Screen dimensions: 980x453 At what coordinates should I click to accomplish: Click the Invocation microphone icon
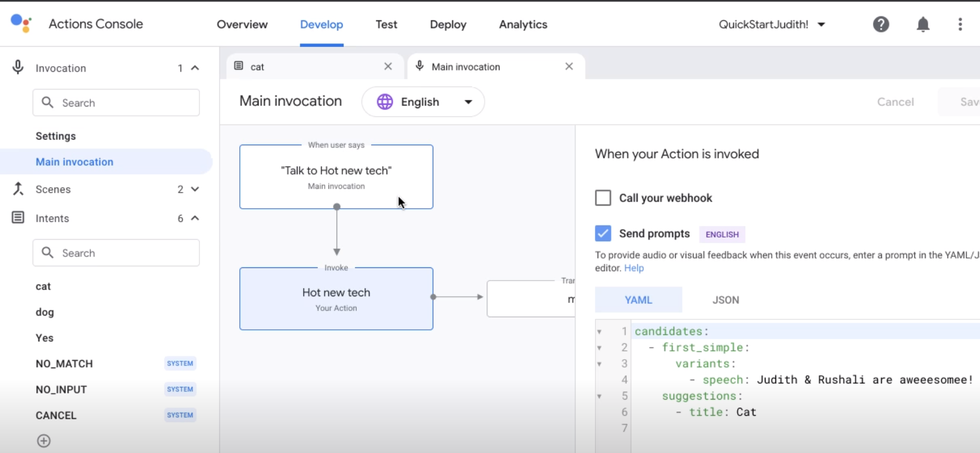click(x=18, y=68)
